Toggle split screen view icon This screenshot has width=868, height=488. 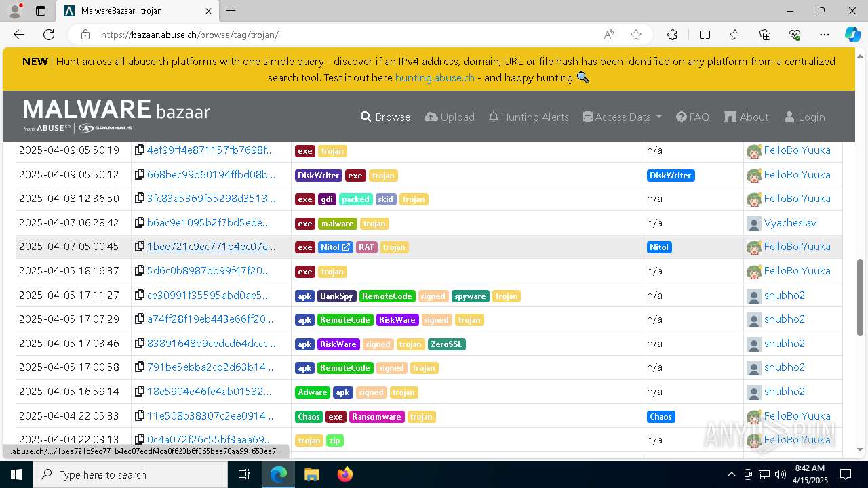[x=705, y=35]
